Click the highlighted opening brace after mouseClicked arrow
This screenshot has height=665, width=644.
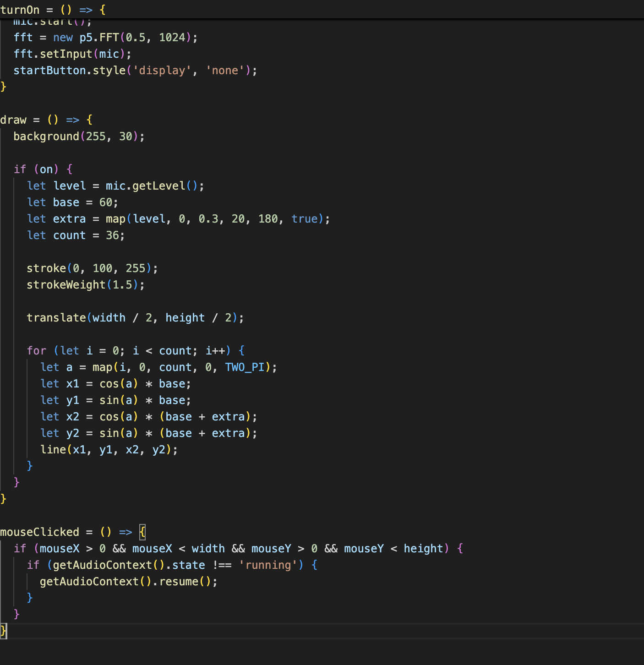[142, 532]
